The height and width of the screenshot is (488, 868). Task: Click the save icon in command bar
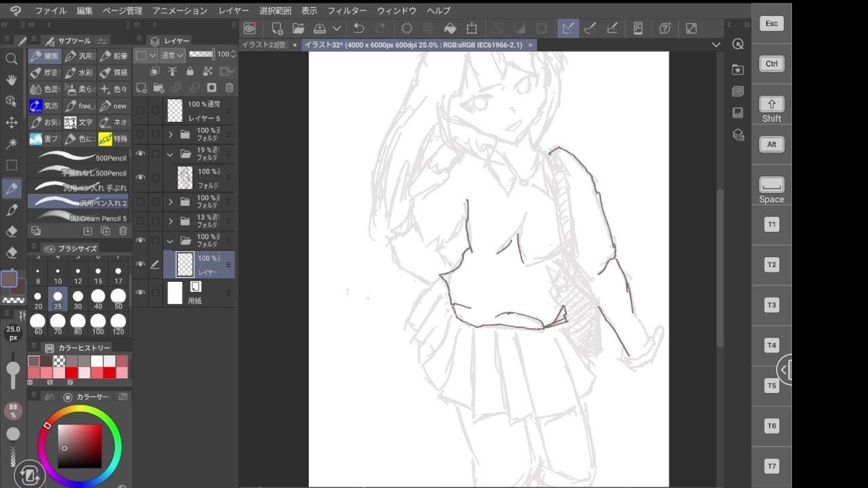click(x=319, y=28)
